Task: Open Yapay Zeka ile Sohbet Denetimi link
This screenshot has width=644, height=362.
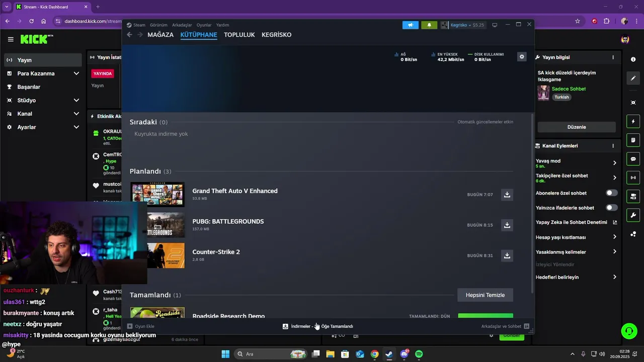Action: tap(577, 222)
